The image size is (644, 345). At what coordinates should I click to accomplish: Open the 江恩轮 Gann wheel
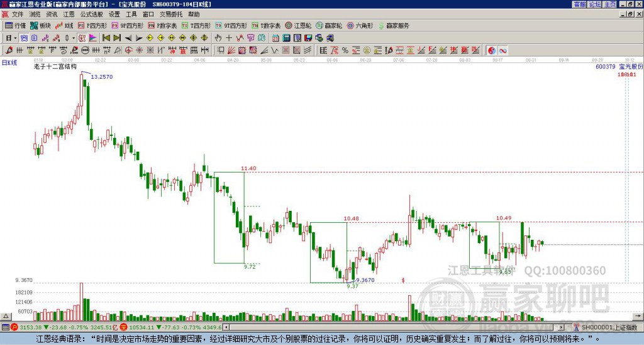click(x=299, y=25)
